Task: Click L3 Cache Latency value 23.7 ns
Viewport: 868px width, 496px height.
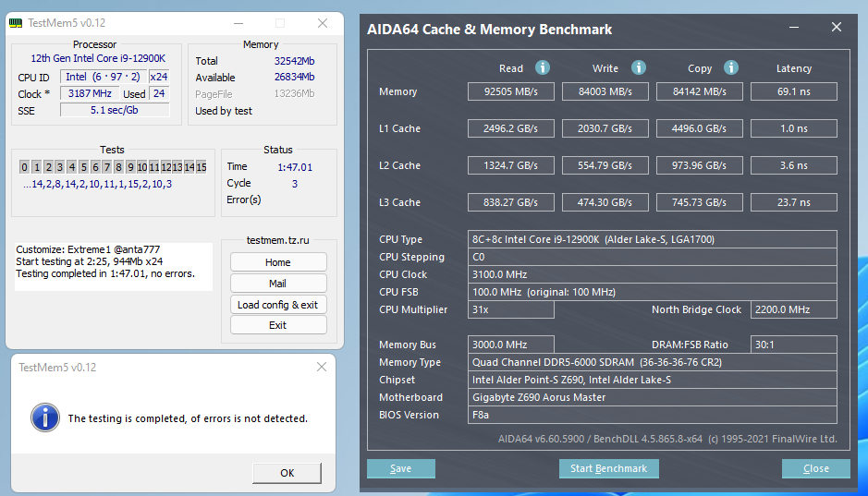Action: [x=794, y=202]
